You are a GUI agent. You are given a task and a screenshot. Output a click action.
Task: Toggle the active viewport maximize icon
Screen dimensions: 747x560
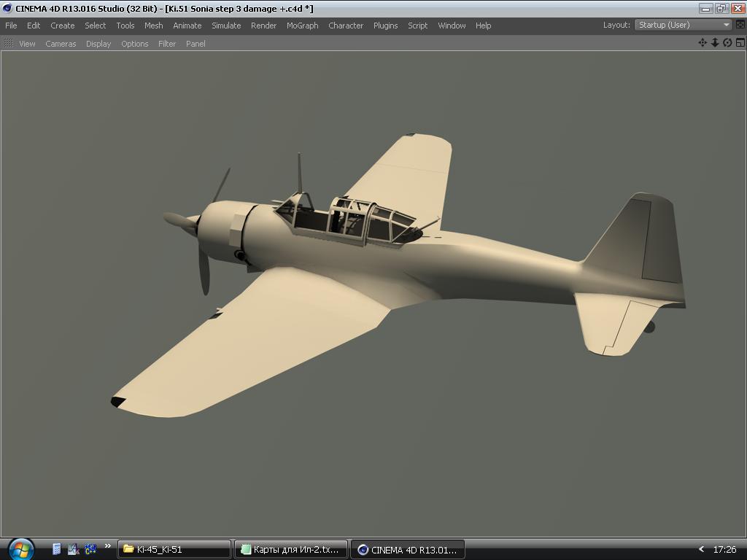point(740,43)
